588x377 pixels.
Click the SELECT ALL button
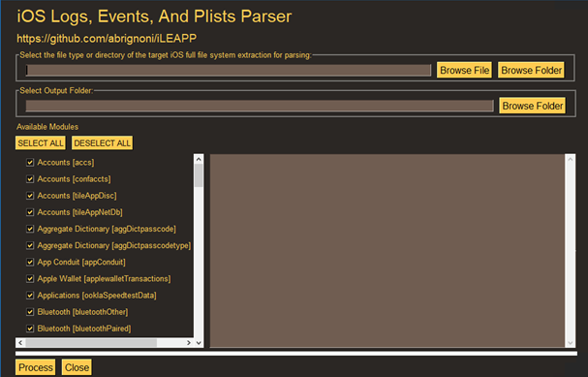pyautogui.click(x=40, y=142)
